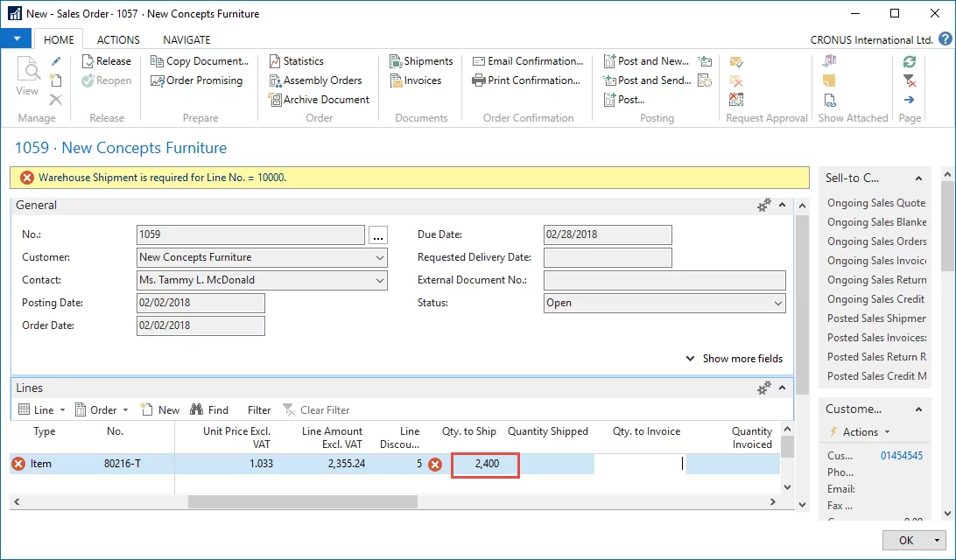Click the Release icon in ribbon
The height and width of the screenshot is (560, 956).
(88, 61)
